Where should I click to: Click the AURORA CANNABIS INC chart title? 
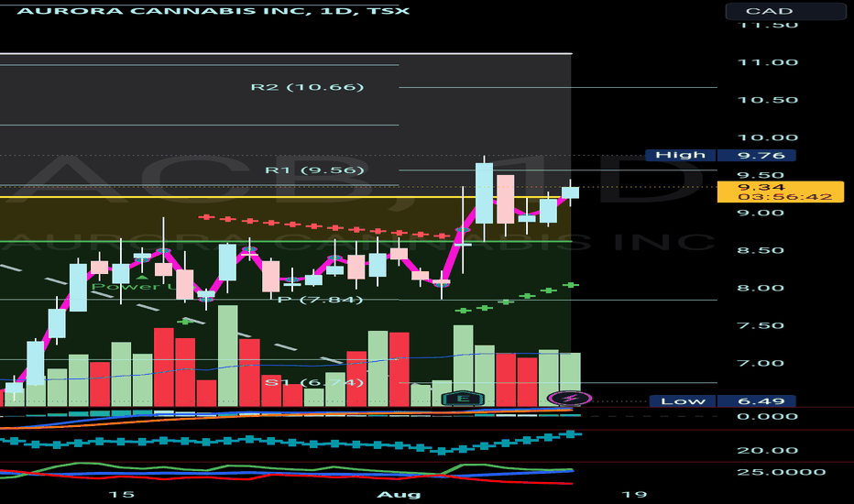(x=213, y=11)
